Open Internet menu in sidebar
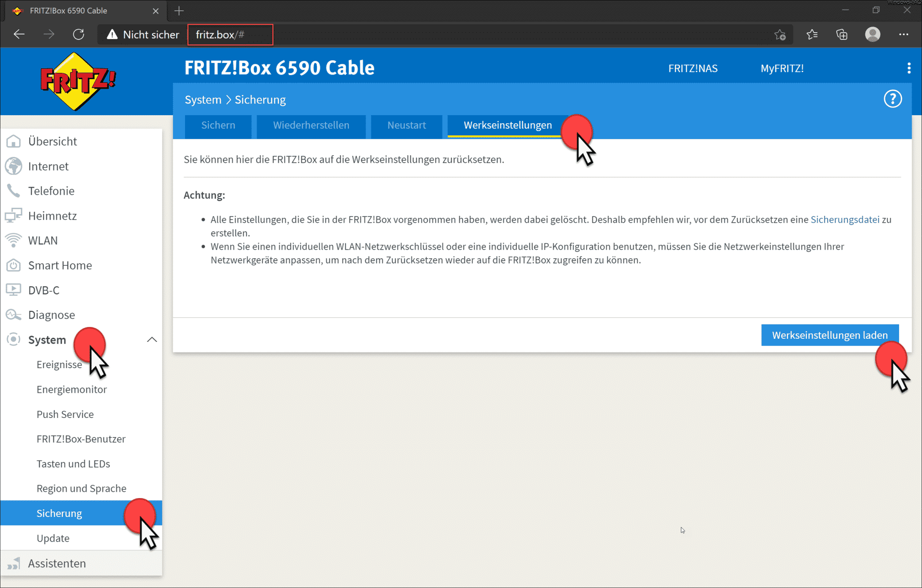The image size is (922, 588). [x=48, y=166]
